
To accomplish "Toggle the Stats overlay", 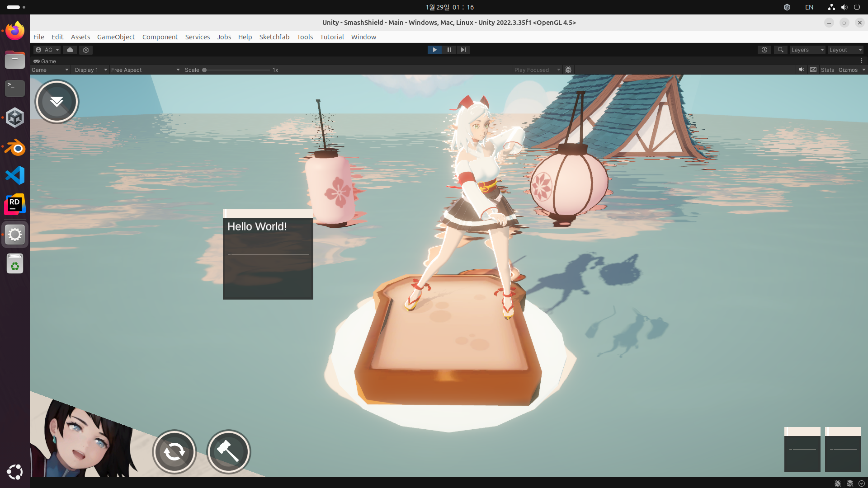I will [827, 70].
